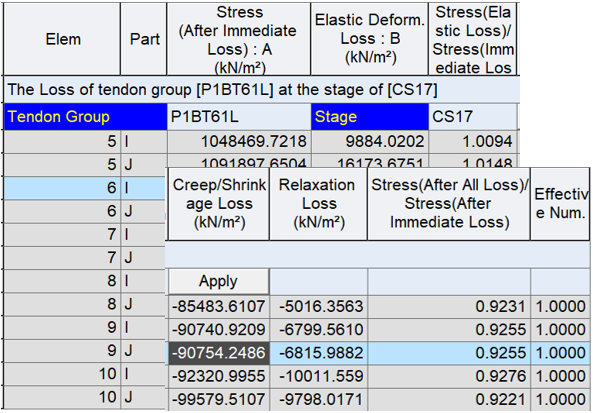Viewport: 593px width, 413px height.
Task: Select the highlighted row for element 6 I
Action: pos(85,188)
